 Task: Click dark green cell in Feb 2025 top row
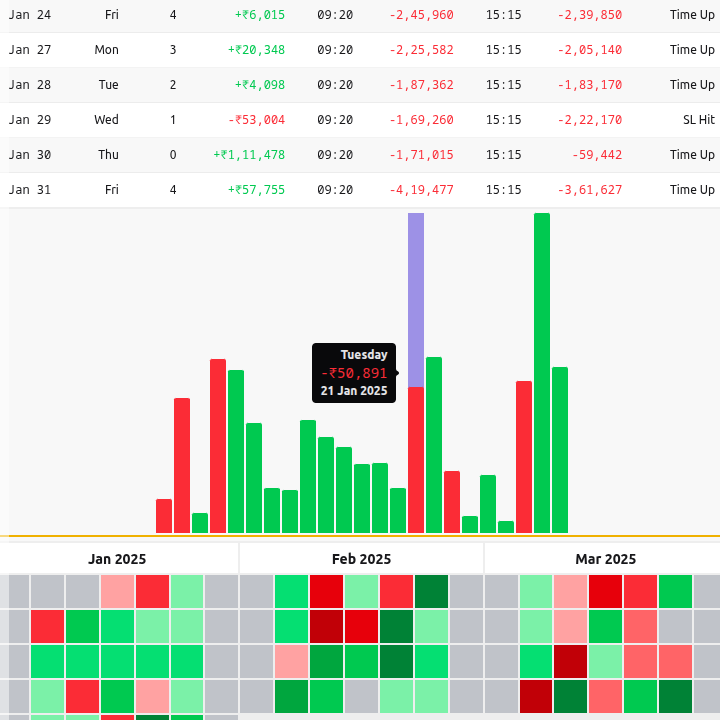(x=431, y=591)
